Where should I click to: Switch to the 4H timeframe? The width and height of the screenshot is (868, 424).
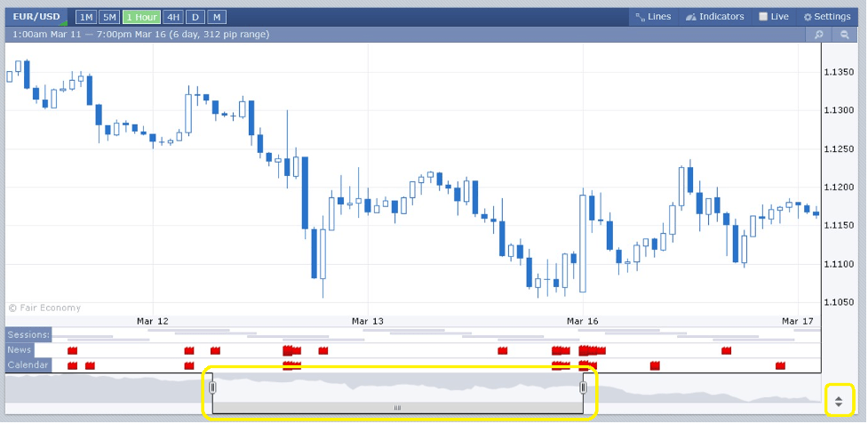tap(173, 17)
